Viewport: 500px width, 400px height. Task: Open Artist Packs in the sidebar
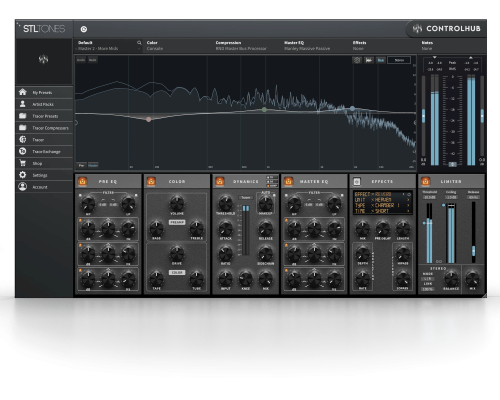(x=44, y=104)
